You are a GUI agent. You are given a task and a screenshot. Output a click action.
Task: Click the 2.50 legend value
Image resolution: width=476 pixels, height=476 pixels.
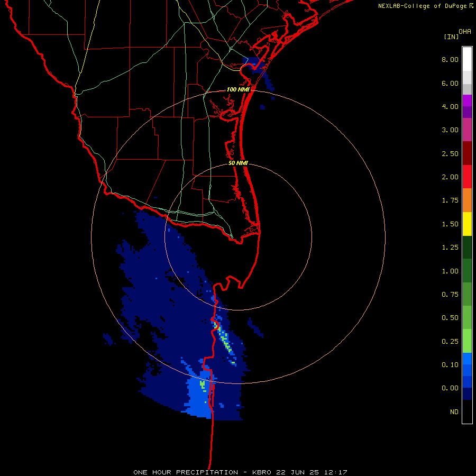tap(450, 153)
